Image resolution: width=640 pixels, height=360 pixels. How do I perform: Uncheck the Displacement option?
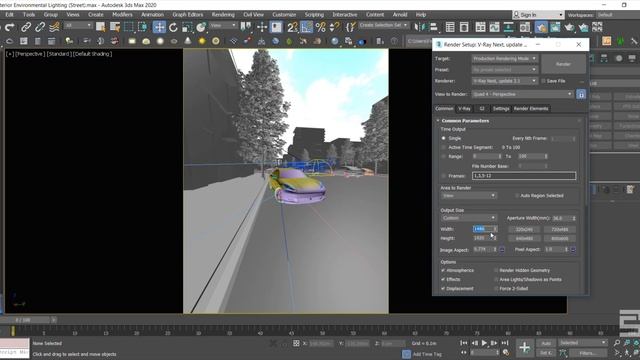click(443, 289)
